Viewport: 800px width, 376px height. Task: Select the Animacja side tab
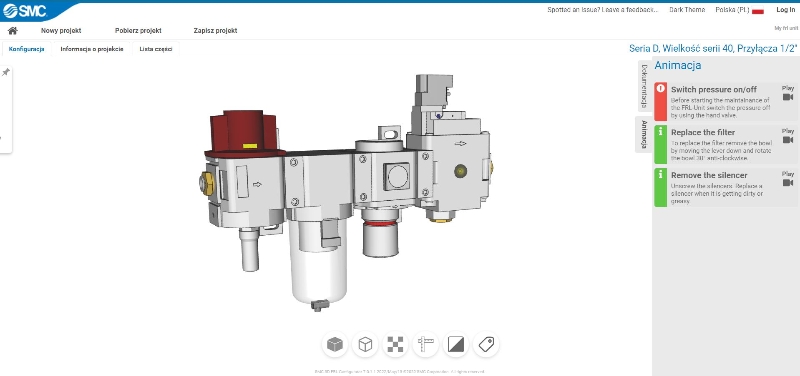tap(644, 134)
